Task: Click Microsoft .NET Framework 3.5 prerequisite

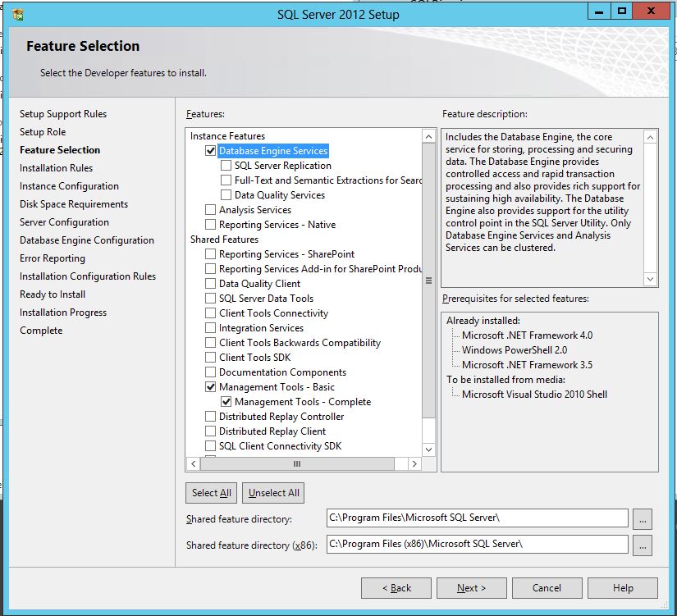Action: (x=527, y=365)
